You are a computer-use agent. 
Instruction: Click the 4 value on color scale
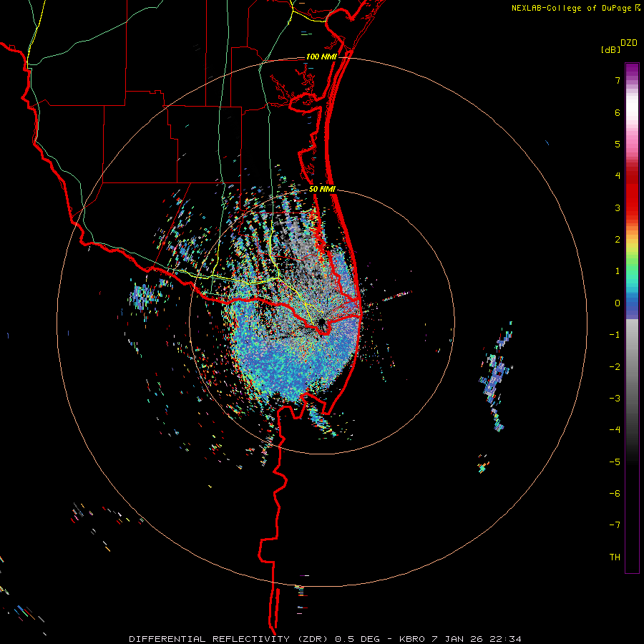pos(618,176)
